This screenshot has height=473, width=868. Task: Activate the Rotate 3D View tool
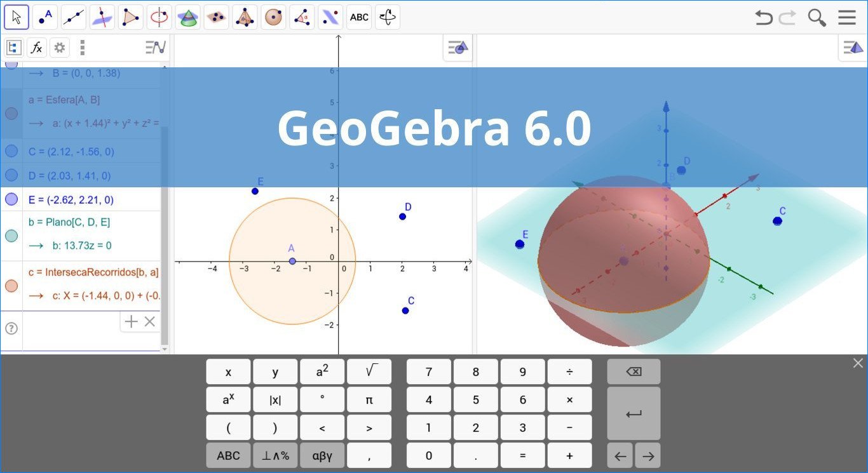point(388,17)
